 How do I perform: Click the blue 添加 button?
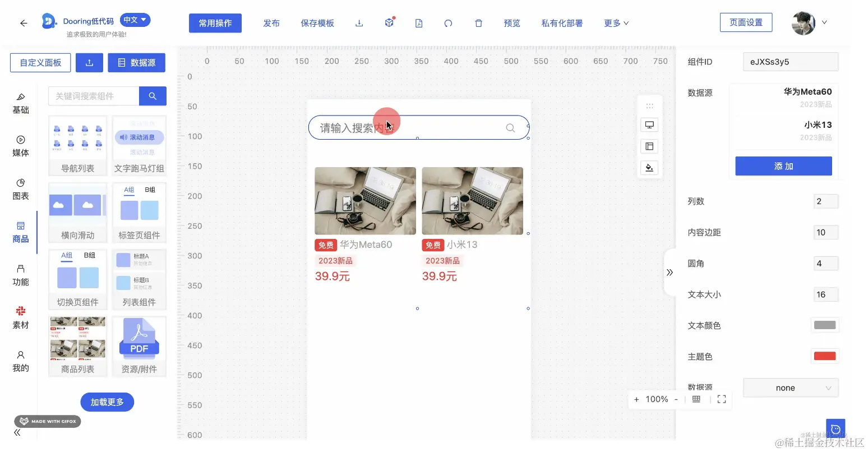point(783,166)
